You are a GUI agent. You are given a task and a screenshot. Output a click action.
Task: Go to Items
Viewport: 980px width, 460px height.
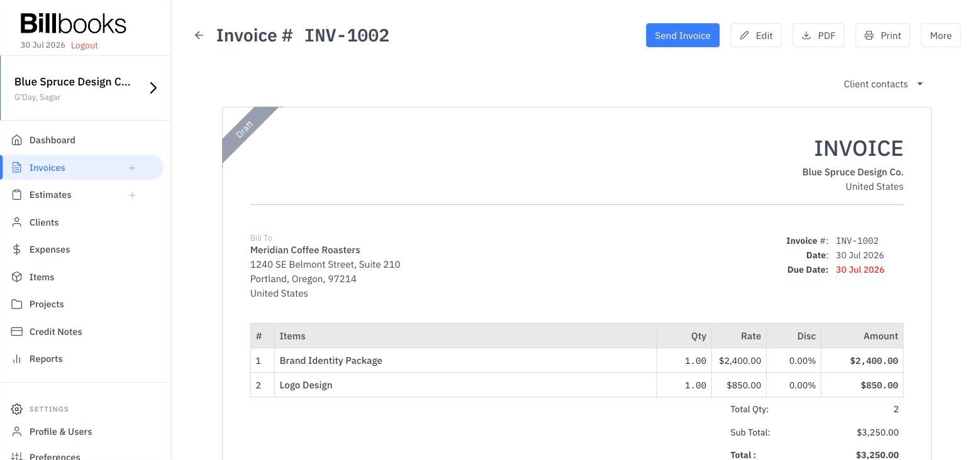[42, 277]
